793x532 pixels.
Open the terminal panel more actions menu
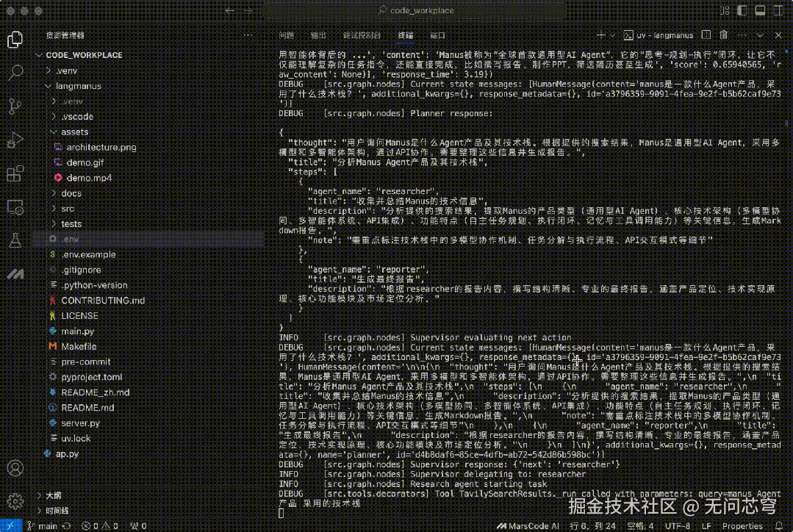(x=742, y=35)
